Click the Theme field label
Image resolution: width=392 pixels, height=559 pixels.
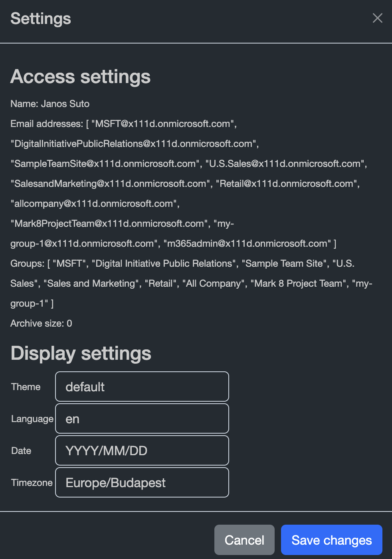point(26,387)
